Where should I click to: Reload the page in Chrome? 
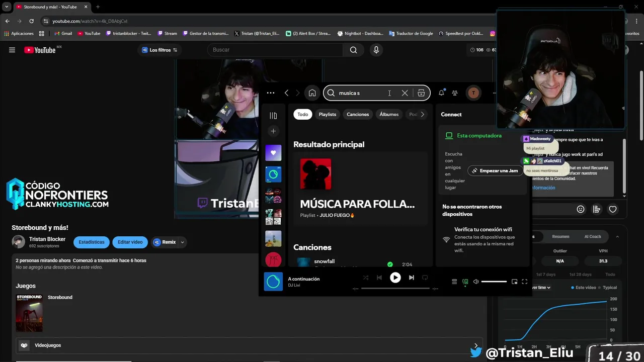(x=31, y=21)
